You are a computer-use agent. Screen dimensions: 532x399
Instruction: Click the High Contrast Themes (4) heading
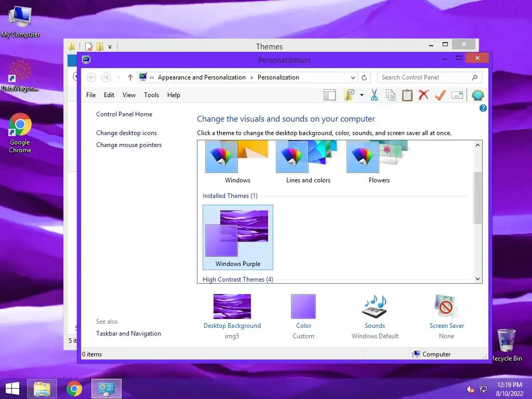tap(238, 279)
